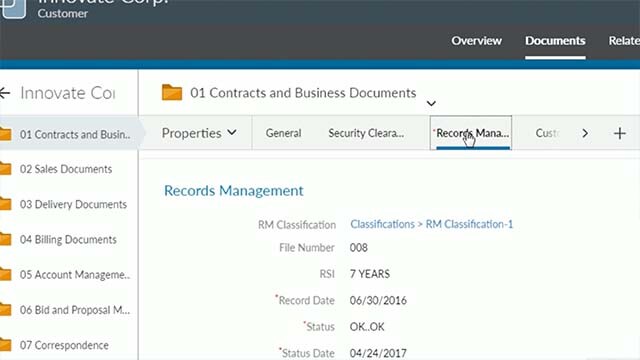Click the 06 Bid and Proposal folder icon
The width and height of the screenshot is (640, 360).
5,309
